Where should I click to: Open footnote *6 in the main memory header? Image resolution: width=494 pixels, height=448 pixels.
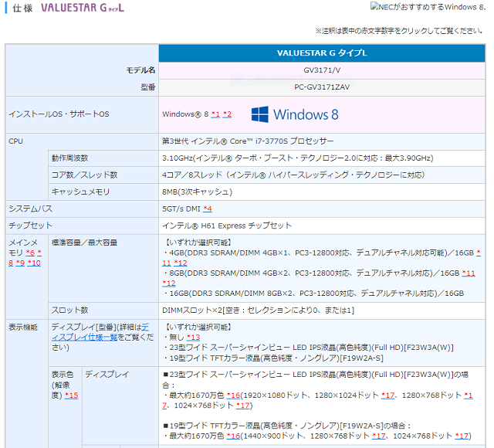30,253
